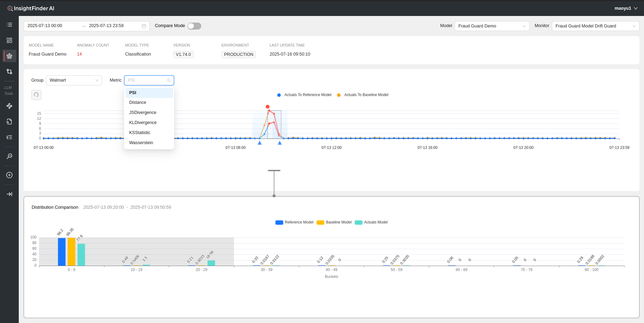Toggle Compare Mode switch on

194,26
